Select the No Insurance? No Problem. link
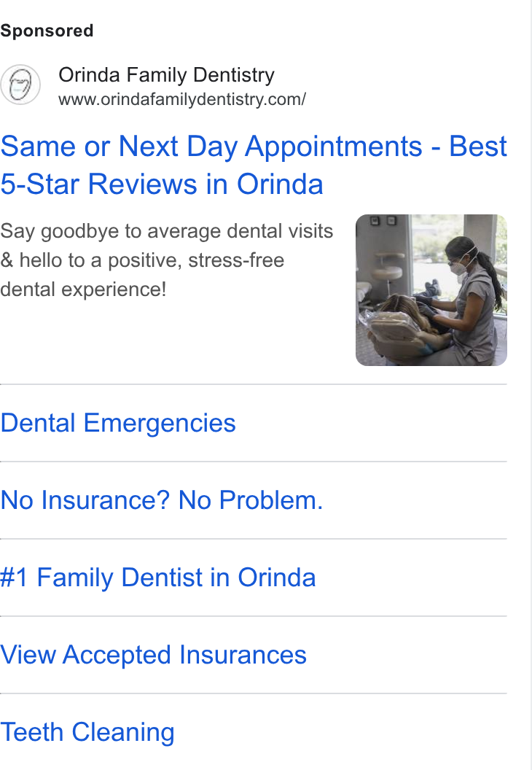This screenshot has height=770, width=532. coord(162,500)
